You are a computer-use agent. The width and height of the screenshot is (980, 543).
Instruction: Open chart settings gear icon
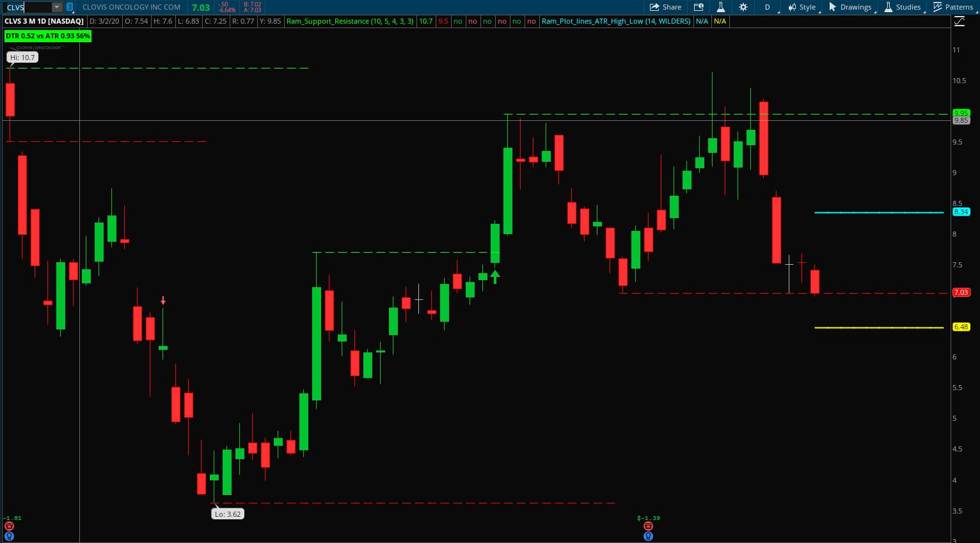(x=743, y=7)
